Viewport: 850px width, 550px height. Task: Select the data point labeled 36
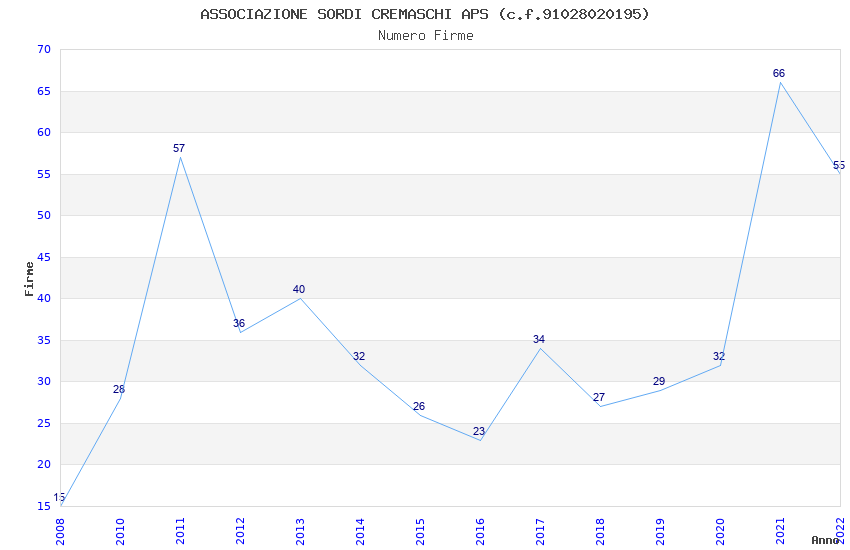pos(241,332)
